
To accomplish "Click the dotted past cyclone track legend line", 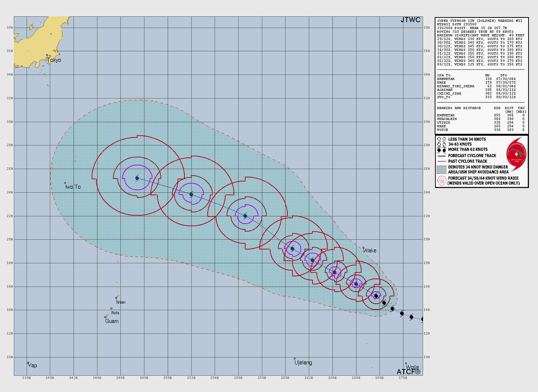I will point(442,161).
